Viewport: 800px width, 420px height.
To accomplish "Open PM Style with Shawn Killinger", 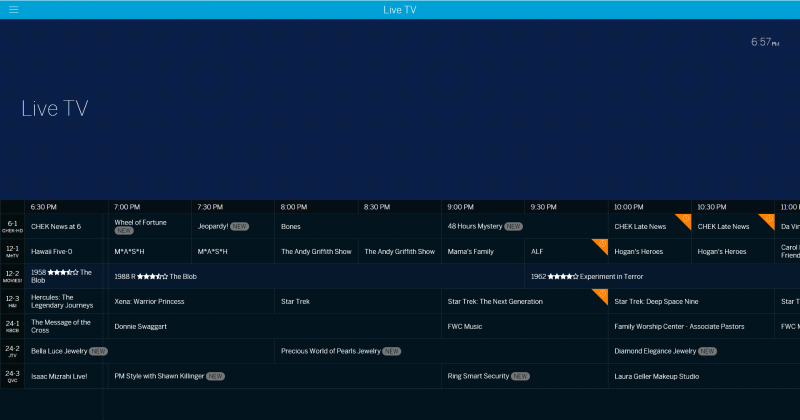I will click(x=275, y=376).
